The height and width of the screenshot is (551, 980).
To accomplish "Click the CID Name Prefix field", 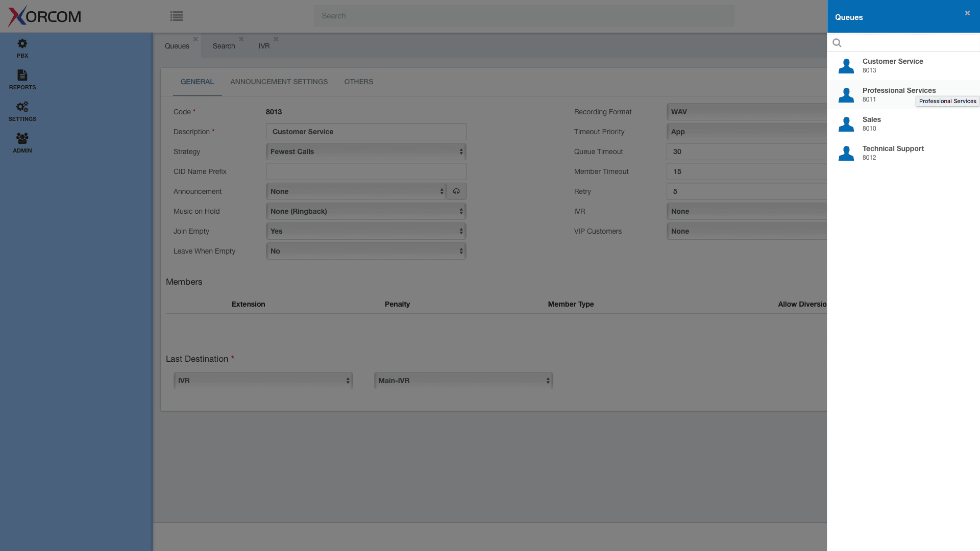I will (366, 171).
